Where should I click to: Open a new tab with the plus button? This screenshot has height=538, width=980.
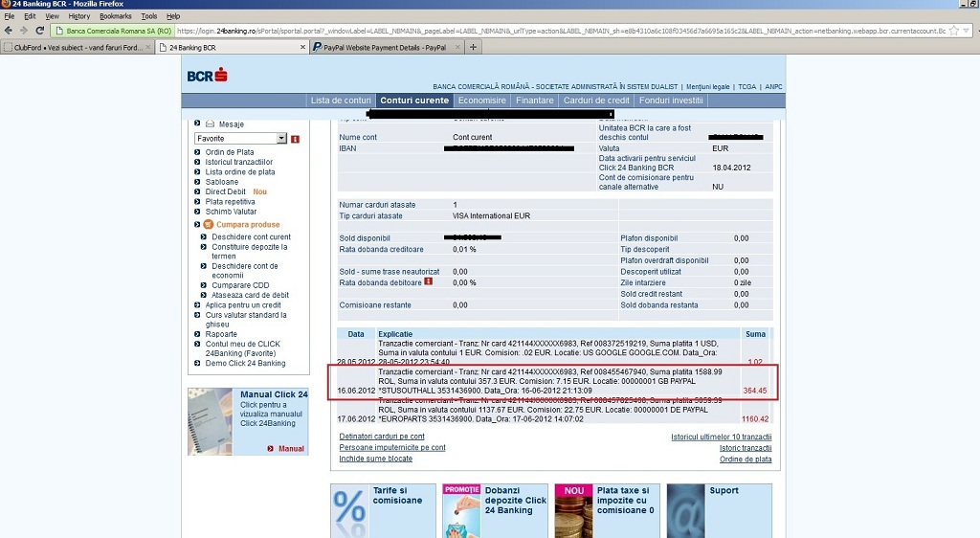point(473,47)
